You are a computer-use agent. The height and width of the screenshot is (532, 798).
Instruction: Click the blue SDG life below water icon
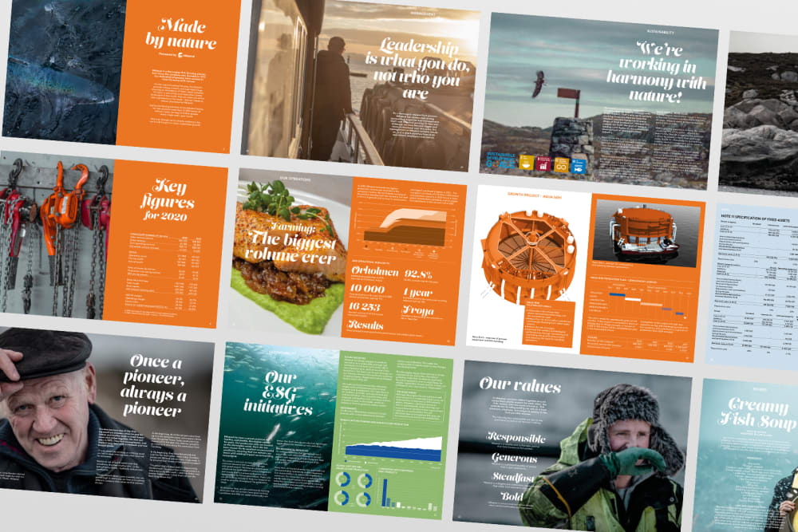(579, 167)
